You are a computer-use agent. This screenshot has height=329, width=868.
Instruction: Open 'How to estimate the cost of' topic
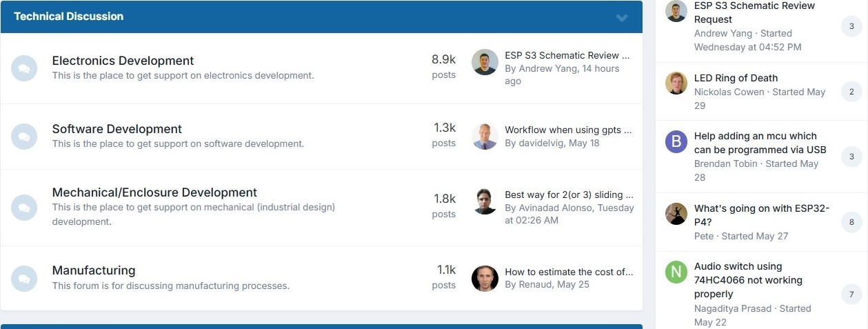(x=569, y=272)
